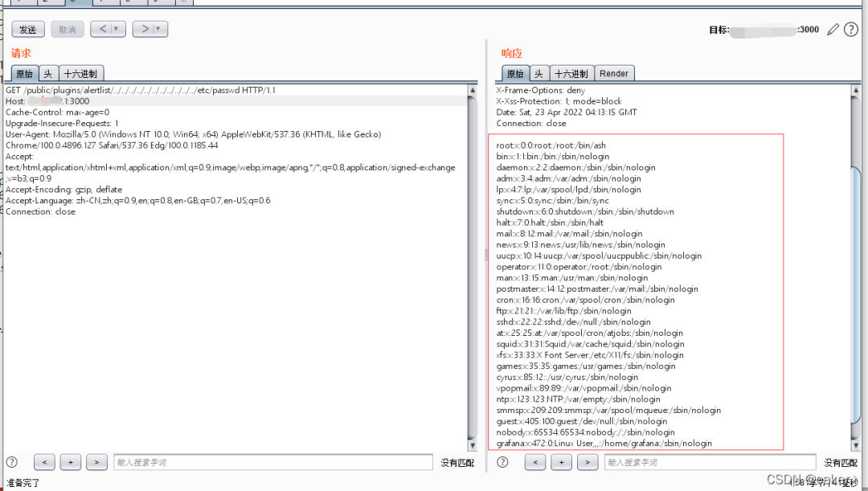Click response search previous match button

point(535,462)
